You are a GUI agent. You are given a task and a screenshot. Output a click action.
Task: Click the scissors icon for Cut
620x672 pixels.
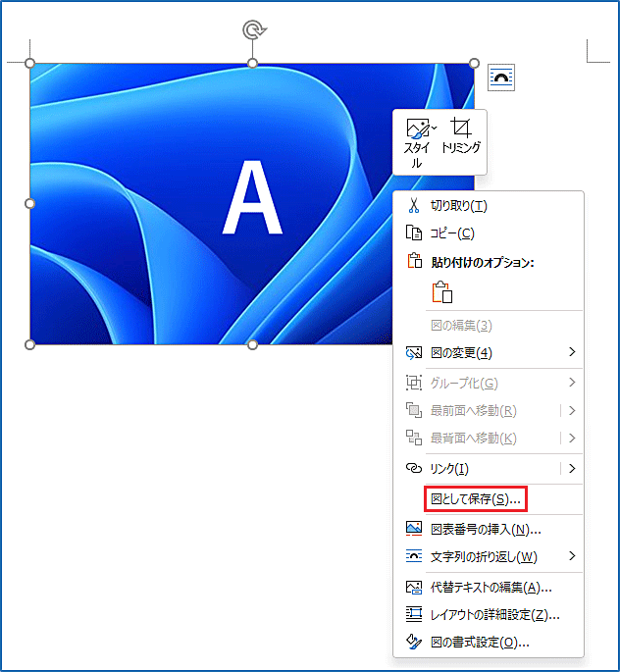413,206
